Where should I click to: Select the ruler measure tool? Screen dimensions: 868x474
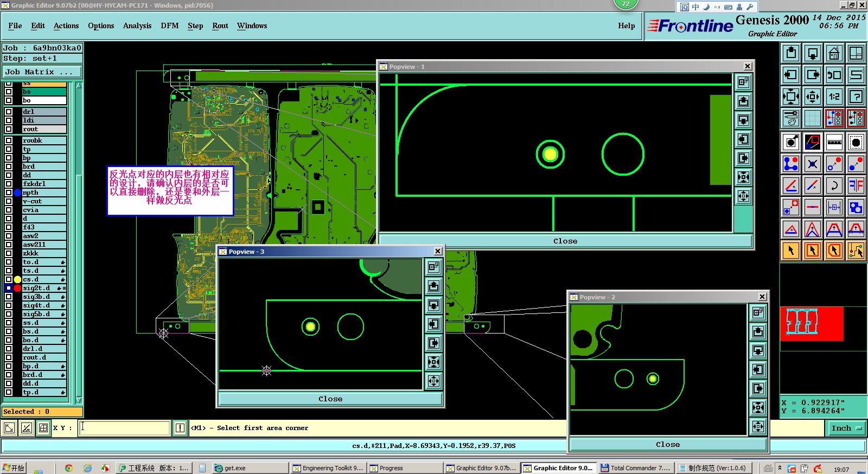[834, 143]
